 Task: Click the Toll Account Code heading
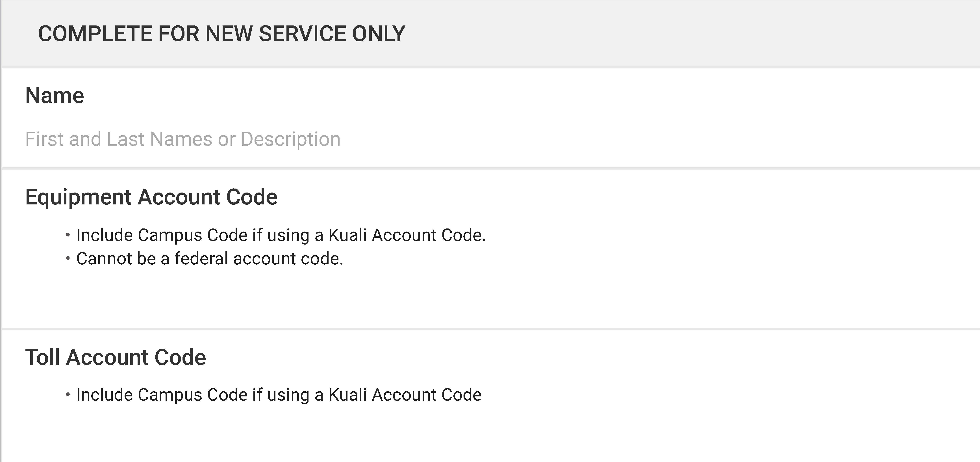pyautogui.click(x=116, y=357)
